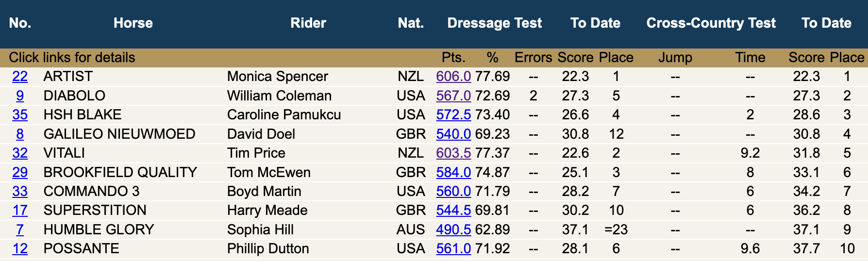This screenshot has width=868, height=261.
Task: Open COMMANDO 3's 560.0 points link
Action: [x=453, y=192]
